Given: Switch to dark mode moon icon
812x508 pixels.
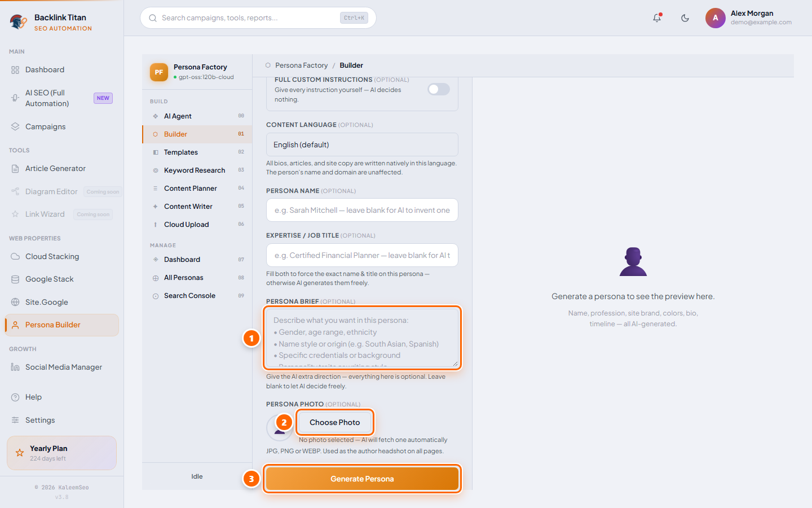Looking at the screenshot, I should pyautogui.click(x=685, y=18).
